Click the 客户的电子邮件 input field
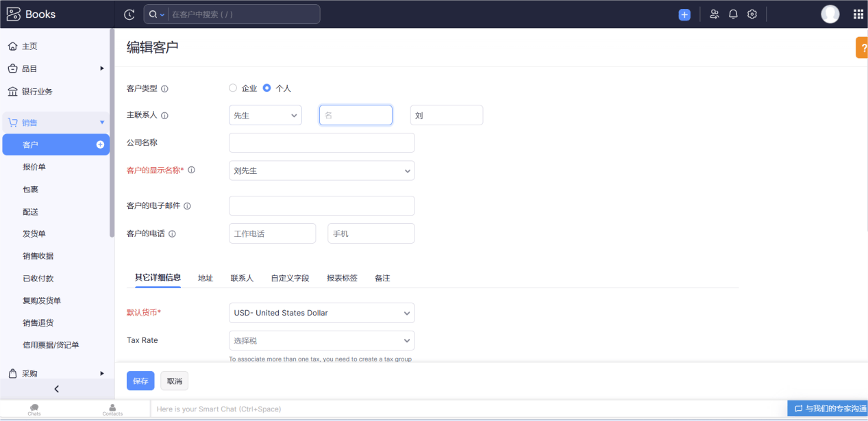868x421 pixels. click(322, 205)
